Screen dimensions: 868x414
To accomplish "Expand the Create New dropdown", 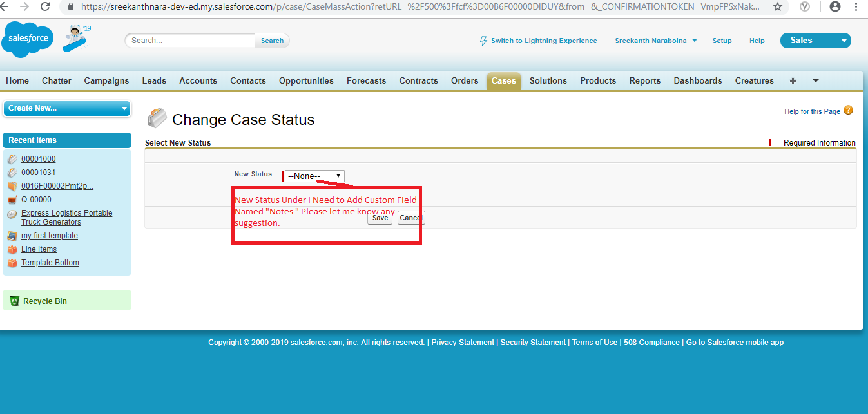I will [x=67, y=108].
